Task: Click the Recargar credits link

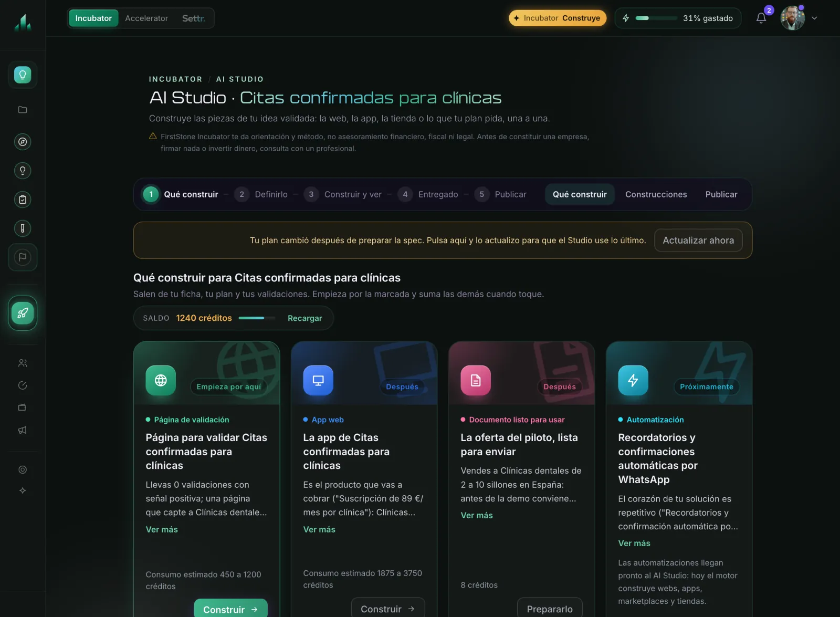Action: [305, 318]
